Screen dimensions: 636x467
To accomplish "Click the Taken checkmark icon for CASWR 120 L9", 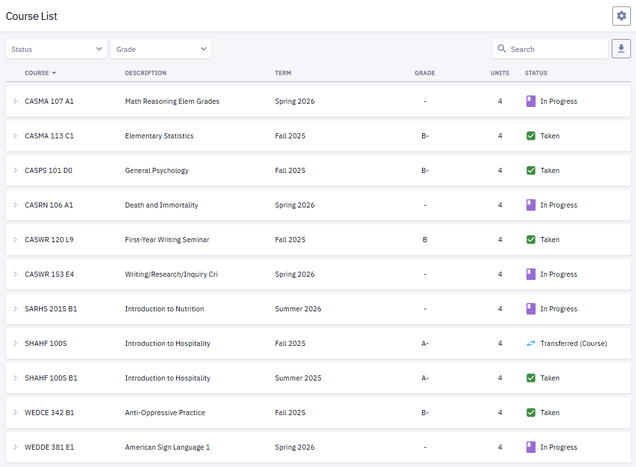I will click(x=531, y=240).
